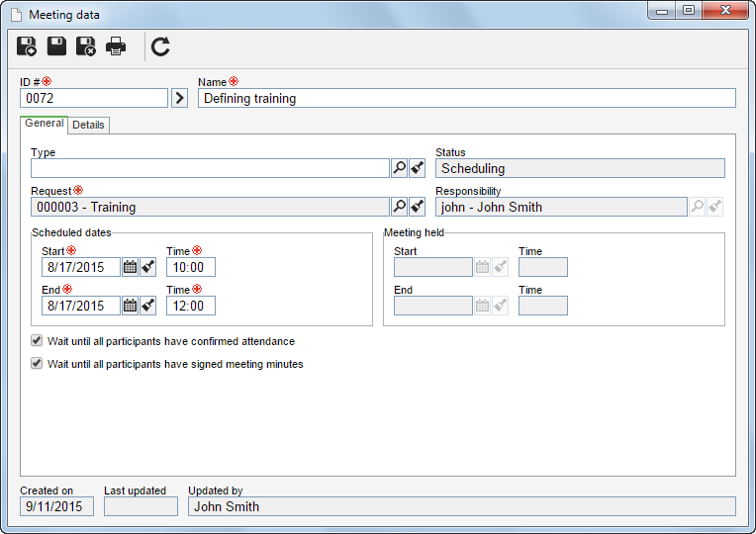Minimize the Meeting data window

tap(662, 11)
